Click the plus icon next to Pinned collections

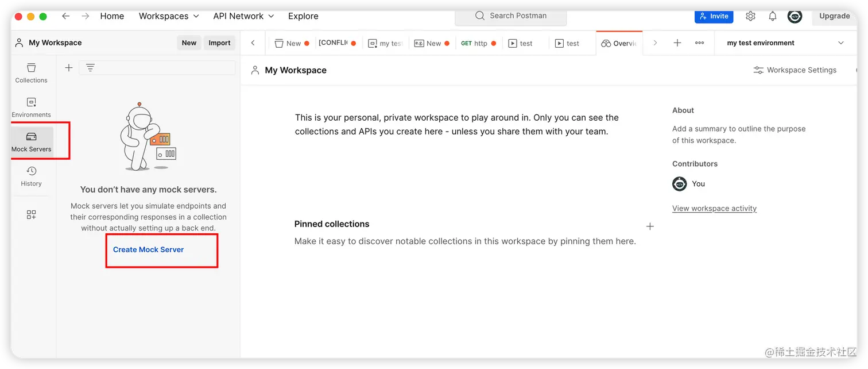coord(650,226)
